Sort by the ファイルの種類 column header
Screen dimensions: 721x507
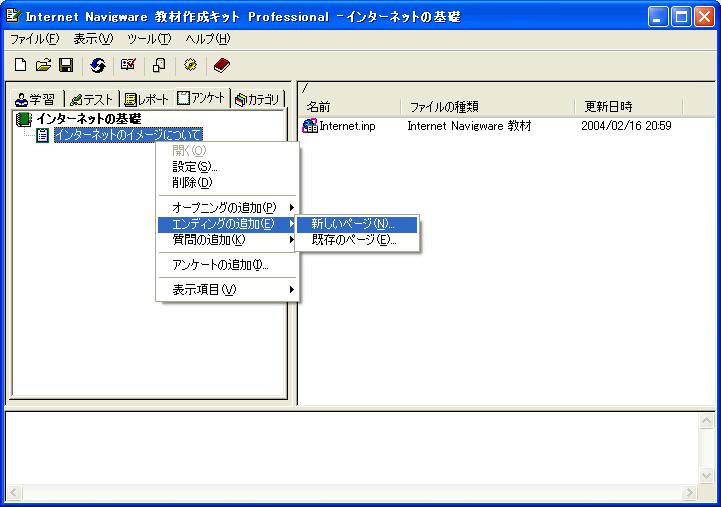[x=488, y=107]
